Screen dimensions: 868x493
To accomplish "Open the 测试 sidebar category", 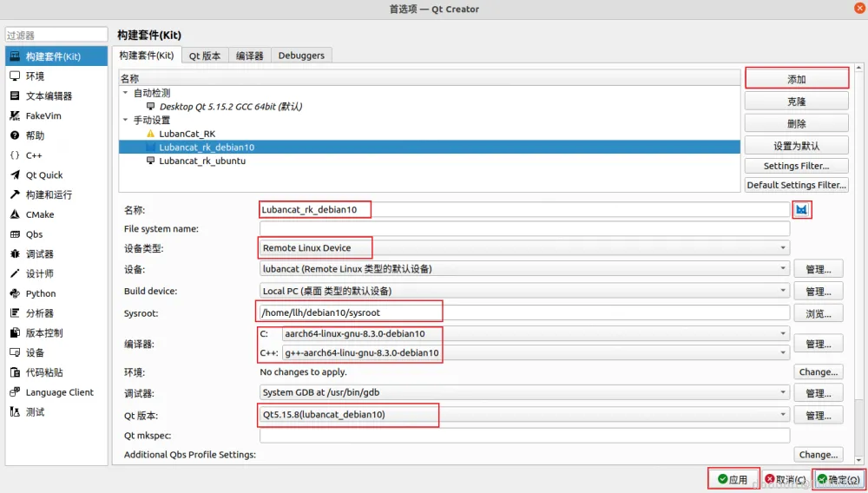I will tap(56, 412).
